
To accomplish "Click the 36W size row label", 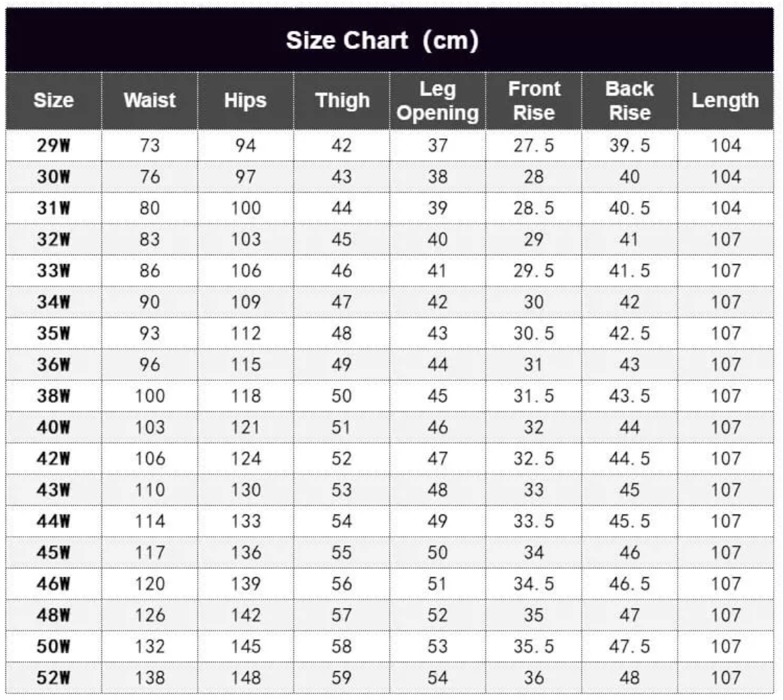I will point(54,365).
